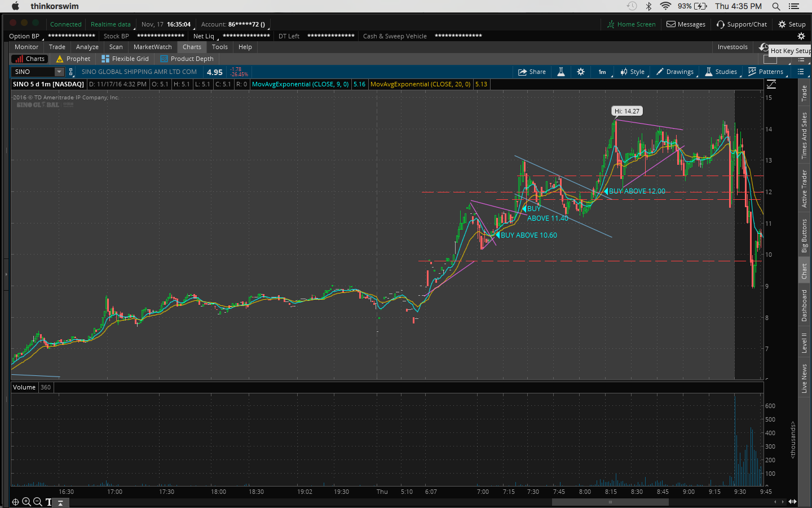Open Big Buttons side tab

(804, 235)
